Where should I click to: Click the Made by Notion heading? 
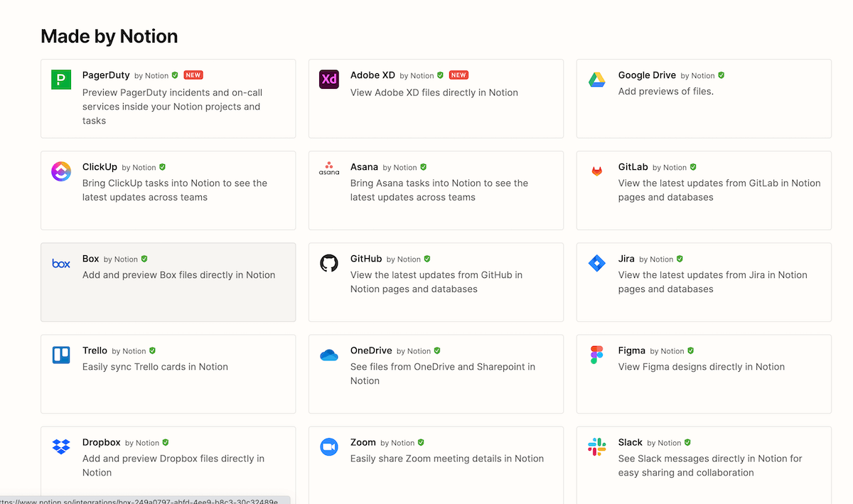109,36
